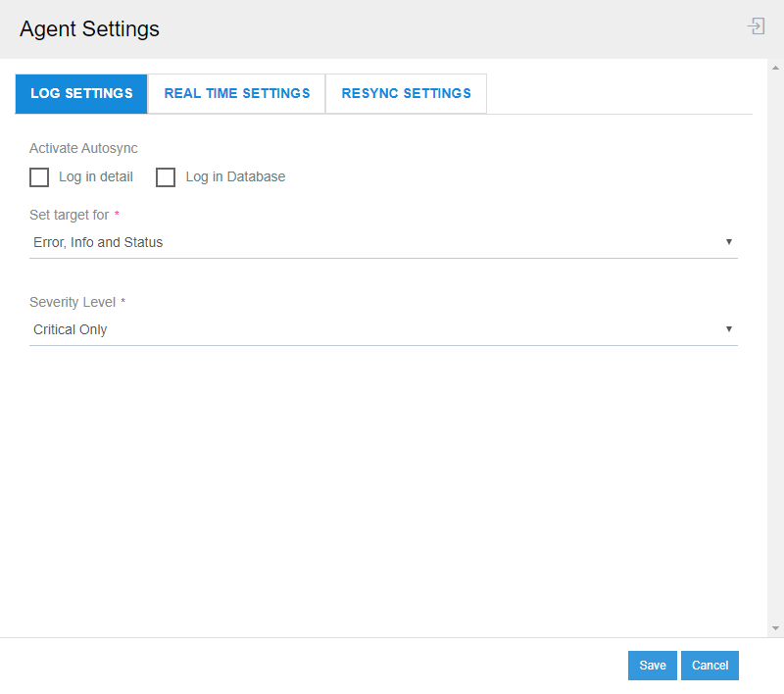The width and height of the screenshot is (784, 694).
Task: Click the "Log in detail" label text
Action: 96,177
